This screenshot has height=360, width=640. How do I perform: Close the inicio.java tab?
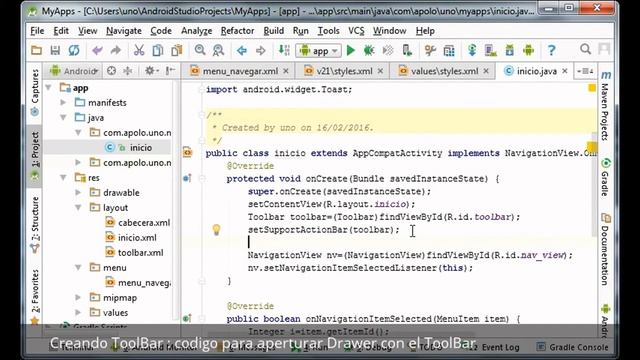coord(565,71)
